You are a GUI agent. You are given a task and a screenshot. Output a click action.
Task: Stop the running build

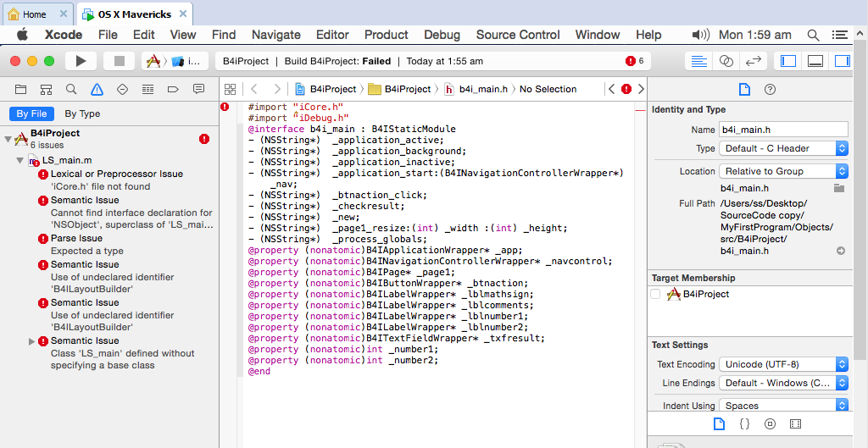point(119,61)
